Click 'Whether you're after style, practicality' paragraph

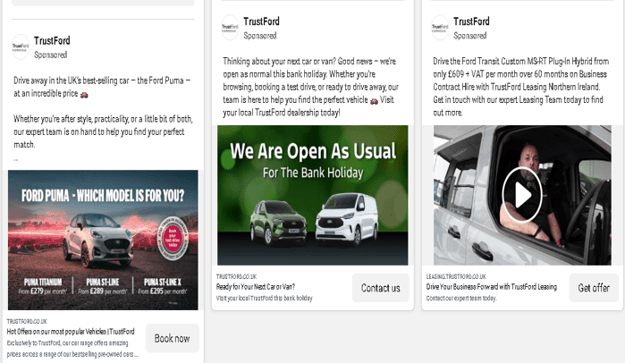tap(103, 131)
